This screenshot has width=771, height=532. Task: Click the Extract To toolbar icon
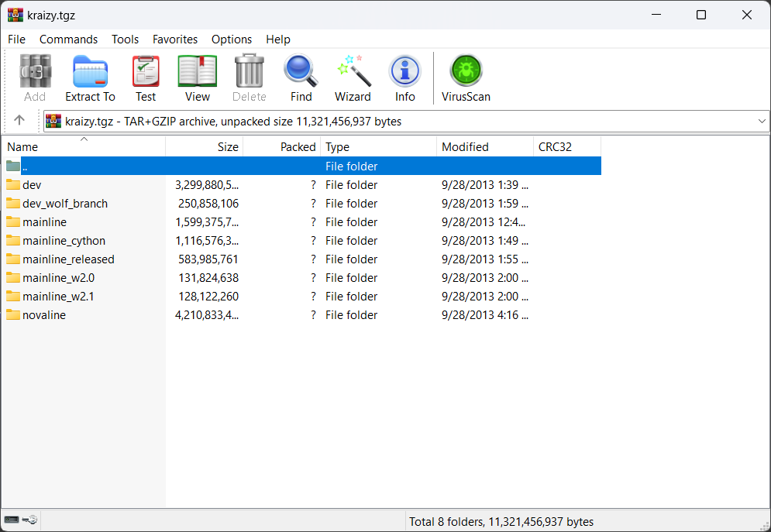[90, 78]
